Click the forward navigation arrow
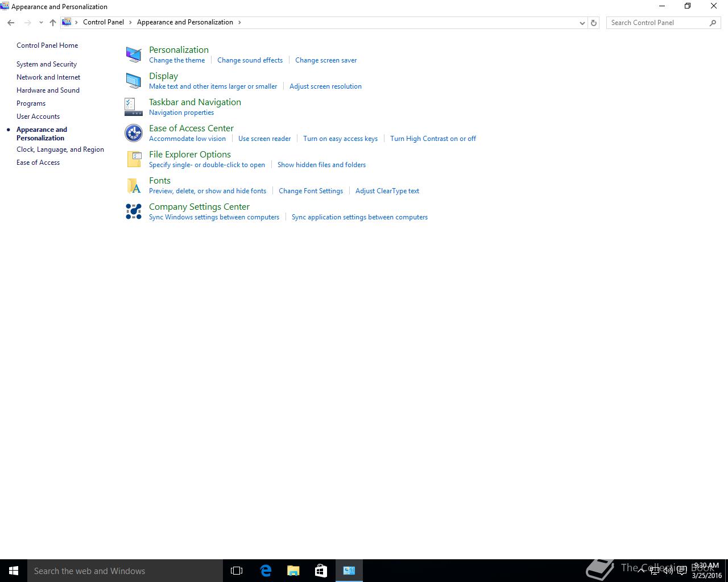The image size is (728, 582). pyautogui.click(x=27, y=23)
